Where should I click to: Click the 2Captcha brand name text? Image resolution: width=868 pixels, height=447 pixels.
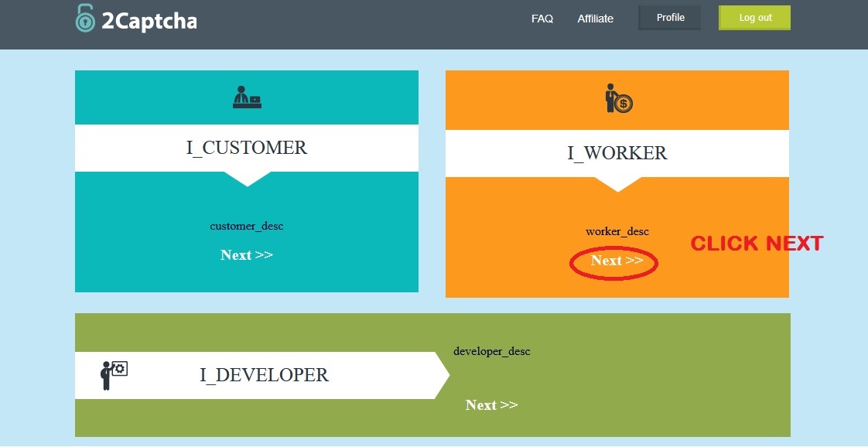(x=149, y=21)
